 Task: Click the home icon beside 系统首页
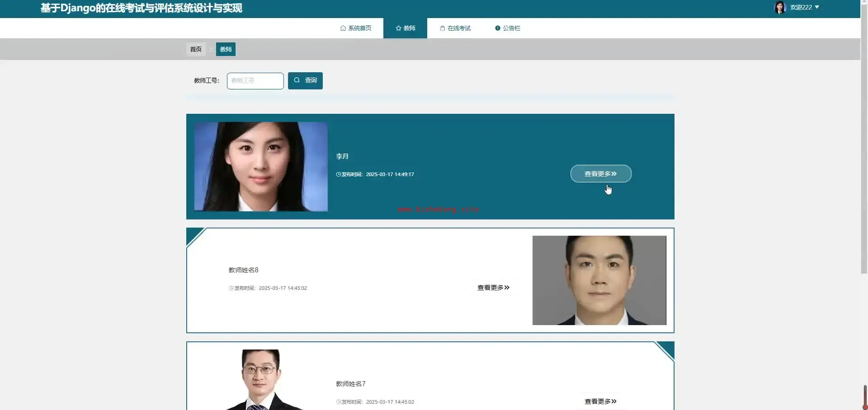coord(343,28)
